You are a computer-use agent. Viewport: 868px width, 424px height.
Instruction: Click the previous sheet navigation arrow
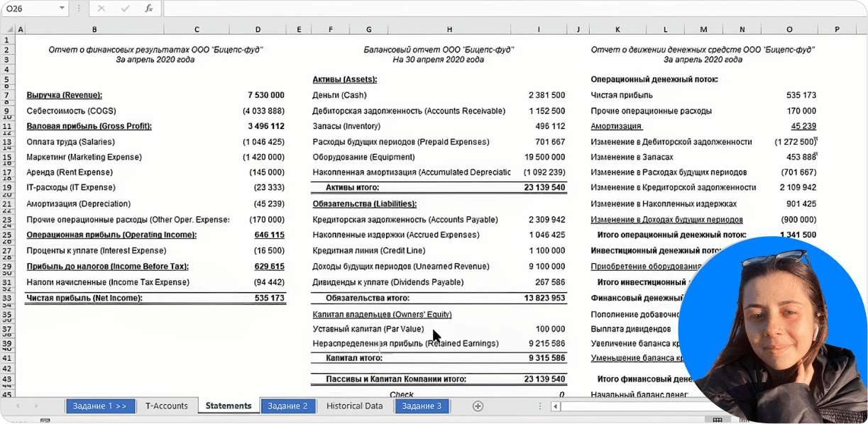click(x=17, y=406)
